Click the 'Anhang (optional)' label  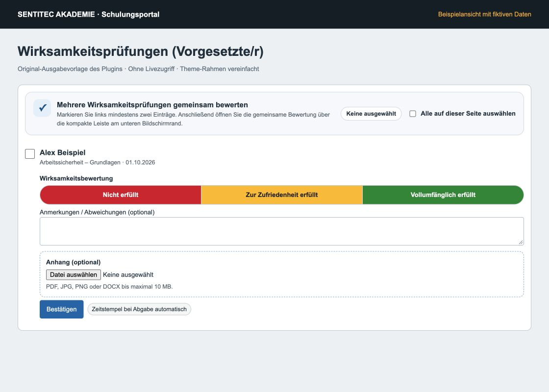[74, 262]
